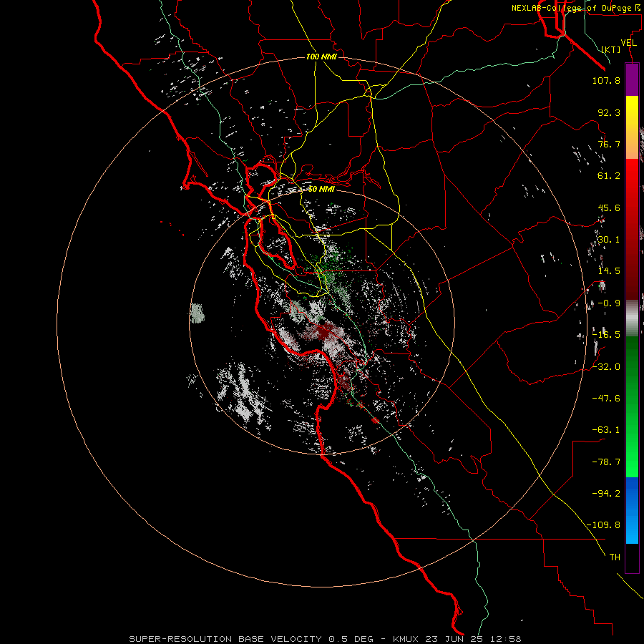Select the -78.7 legend value
This screenshot has height=644, width=644.
pos(606,462)
